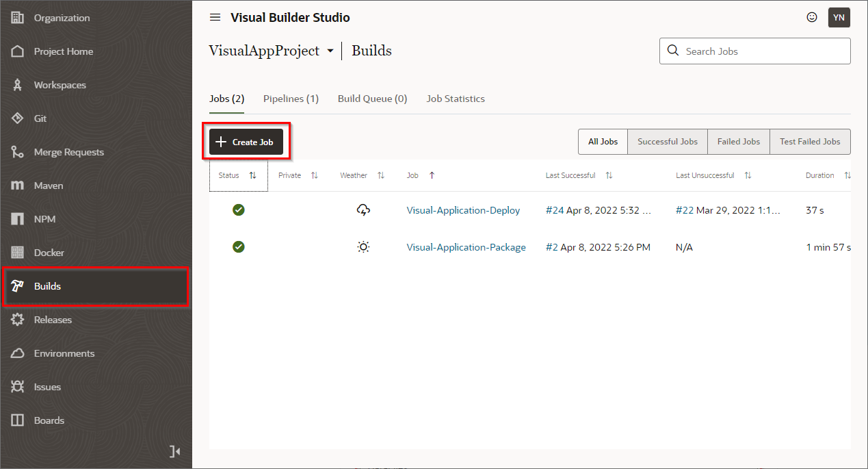Viewport: 868px width, 469px height.
Task: Click the sunny weather icon for Visual-Application-Package
Action: (x=363, y=247)
